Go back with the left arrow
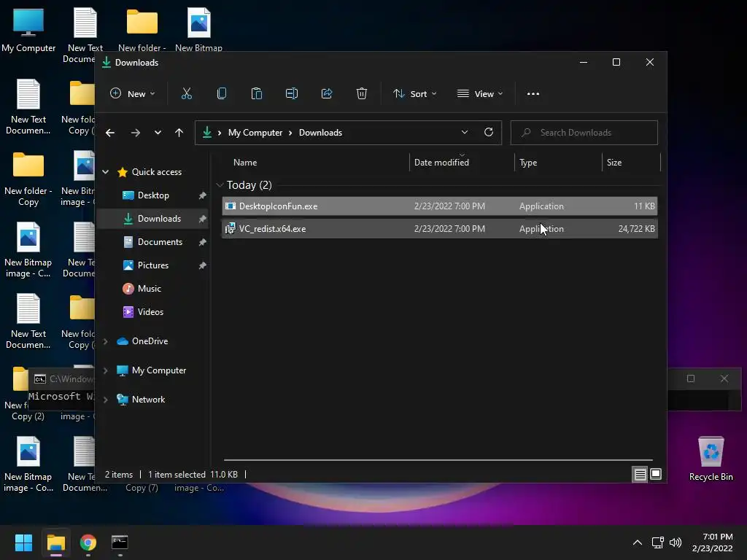This screenshot has width=747, height=560. pyautogui.click(x=110, y=133)
